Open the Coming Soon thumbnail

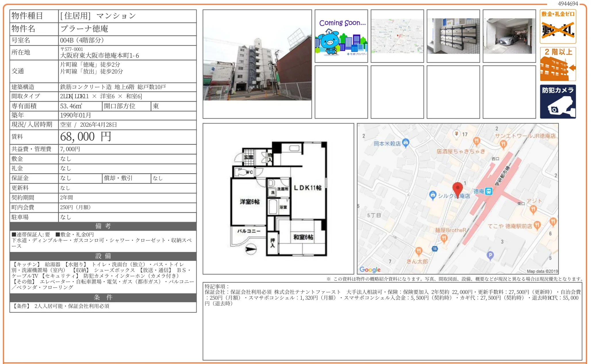click(x=341, y=36)
